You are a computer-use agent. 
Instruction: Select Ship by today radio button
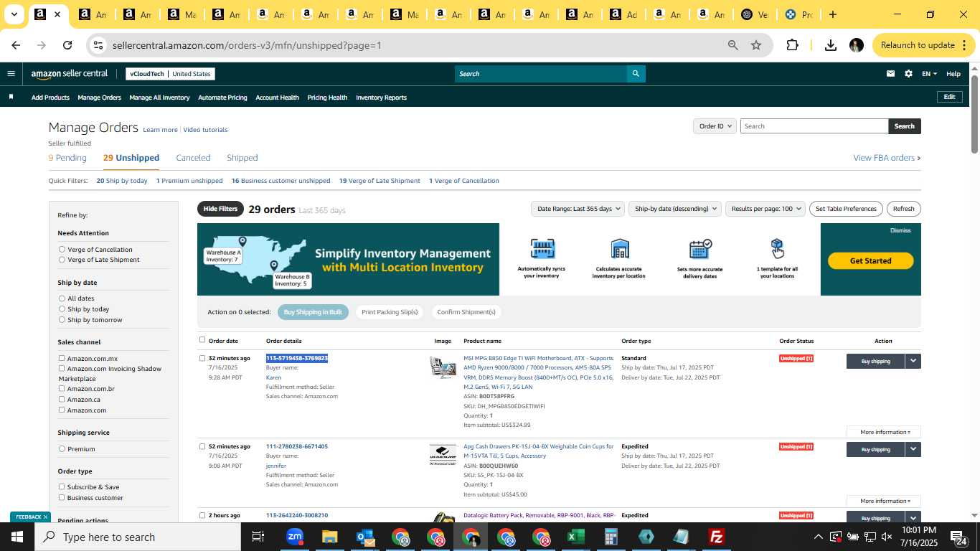pyautogui.click(x=62, y=309)
